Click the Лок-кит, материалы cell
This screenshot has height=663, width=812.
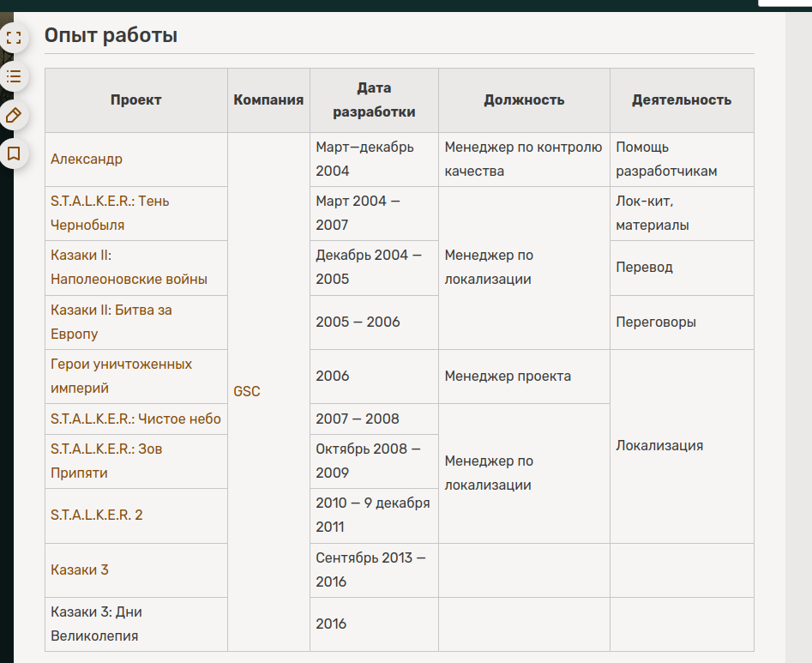point(682,213)
